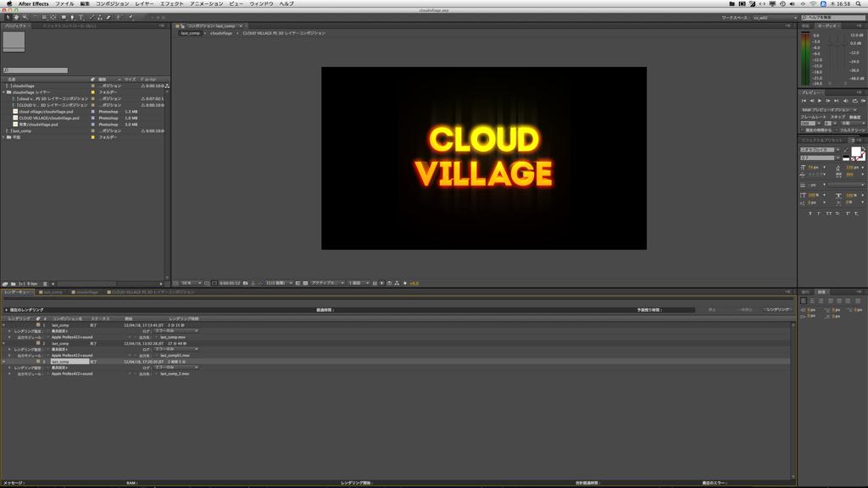Collapse the cloudvillage レイヤー folder

pos(3,92)
